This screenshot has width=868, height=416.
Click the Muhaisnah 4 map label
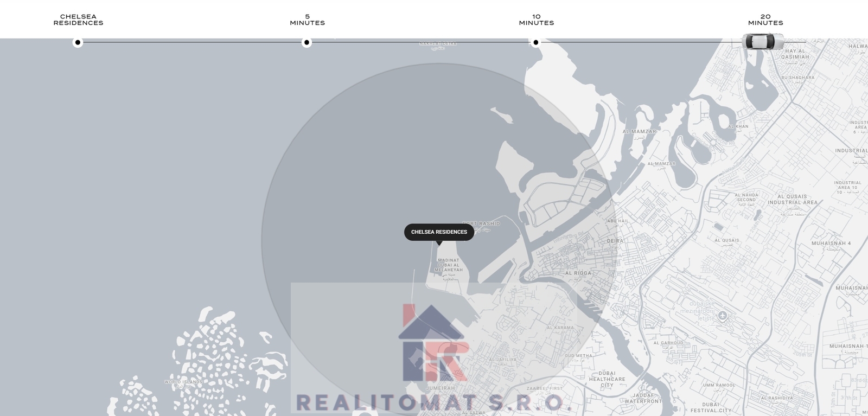point(831,244)
